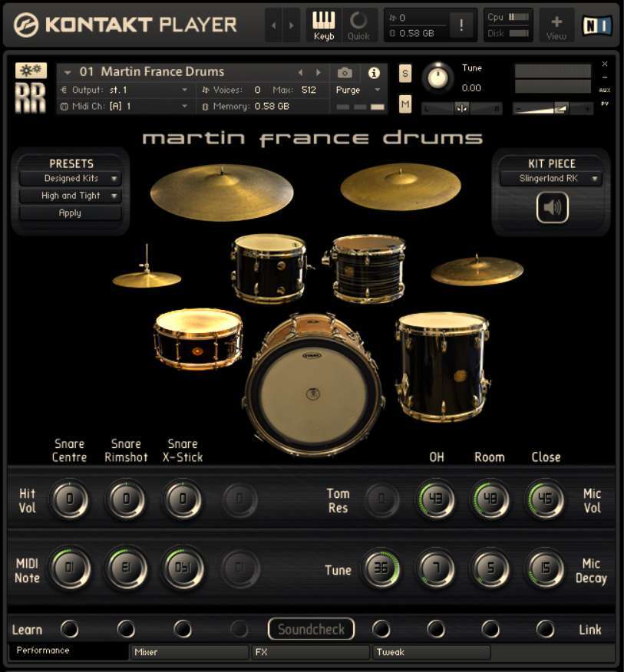
Task: Select the floor tom drum
Action: pos(443,367)
